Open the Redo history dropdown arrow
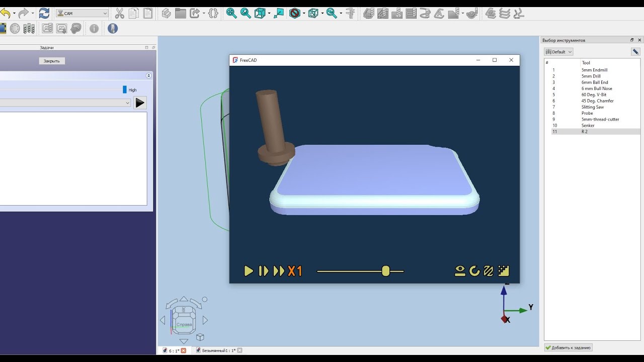 (x=33, y=14)
